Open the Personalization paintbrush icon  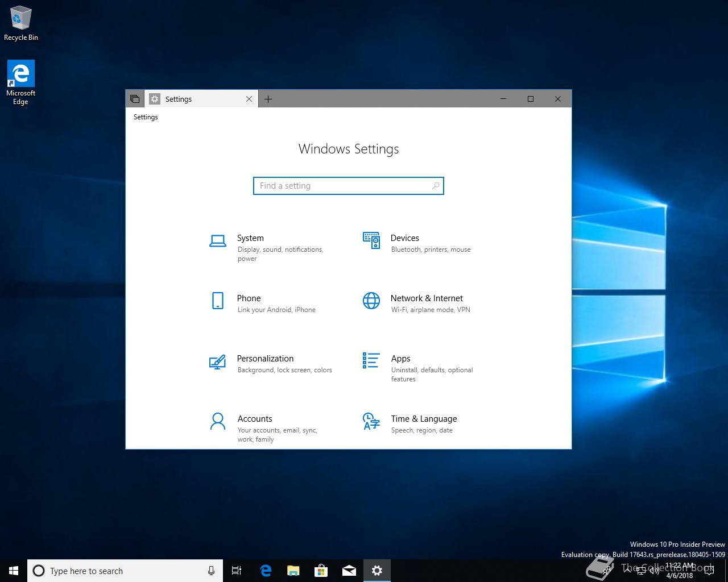point(217,361)
